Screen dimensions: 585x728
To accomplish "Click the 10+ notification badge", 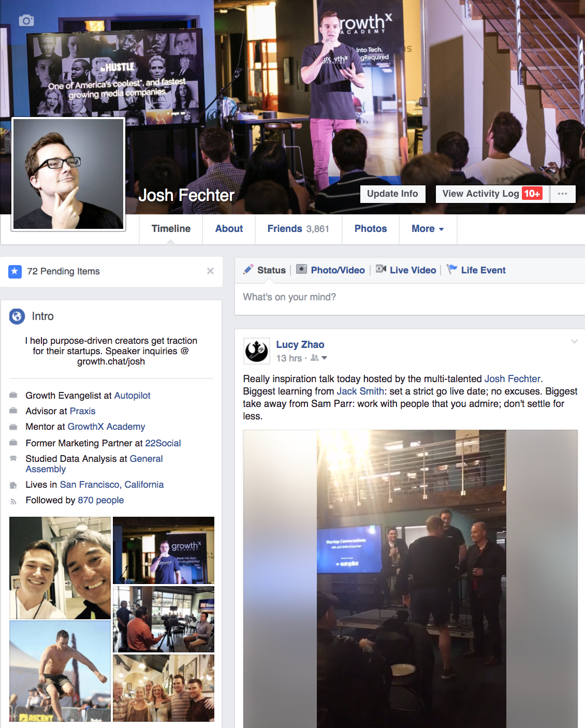I will click(x=532, y=194).
